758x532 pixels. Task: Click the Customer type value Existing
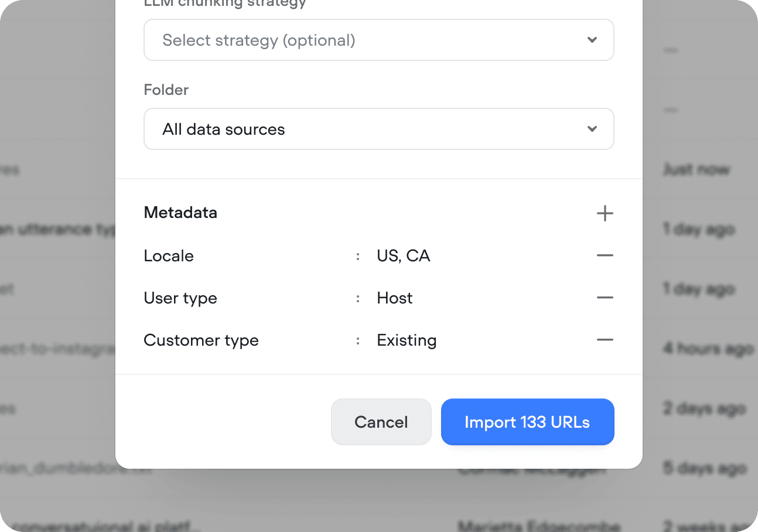pos(407,340)
